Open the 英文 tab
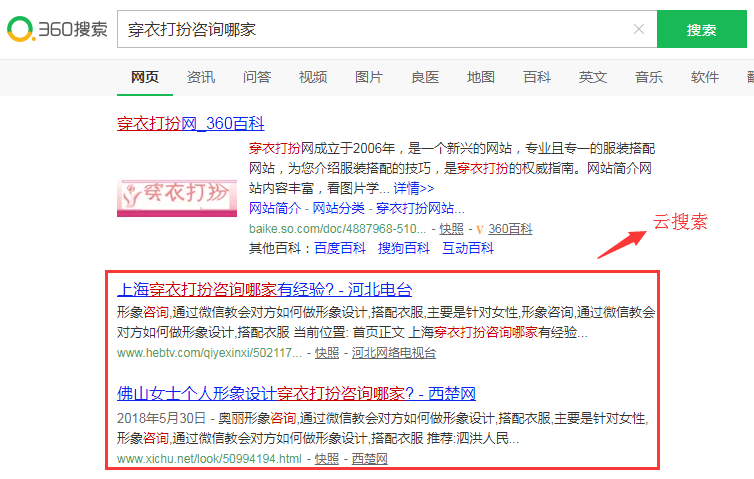754x479 pixels. coord(593,77)
